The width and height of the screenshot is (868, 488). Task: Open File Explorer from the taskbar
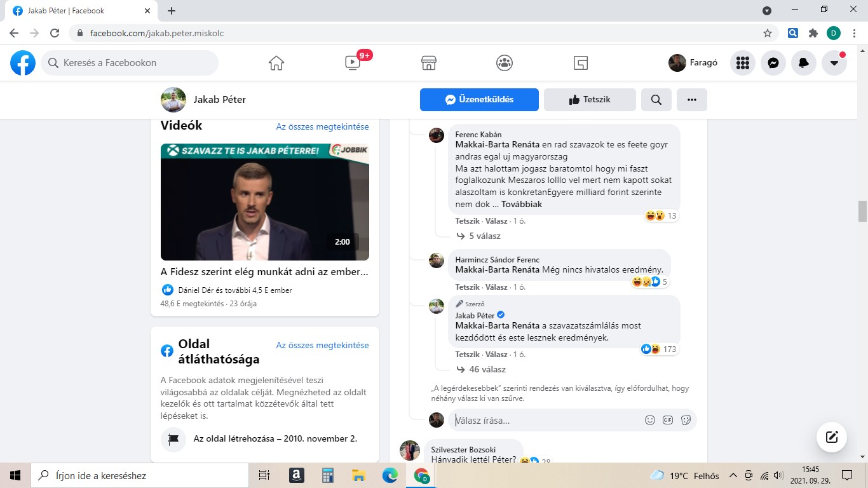358,475
